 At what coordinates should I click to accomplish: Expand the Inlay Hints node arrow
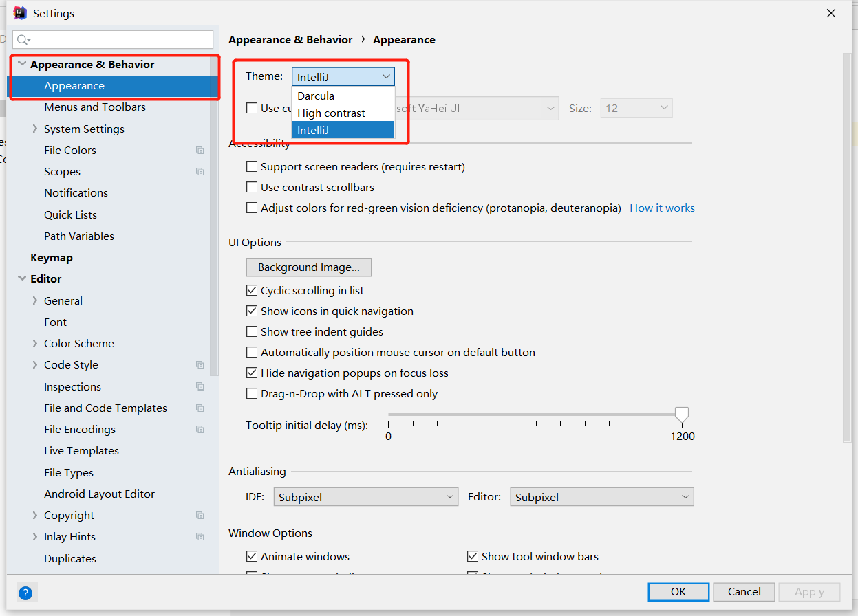(x=35, y=536)
